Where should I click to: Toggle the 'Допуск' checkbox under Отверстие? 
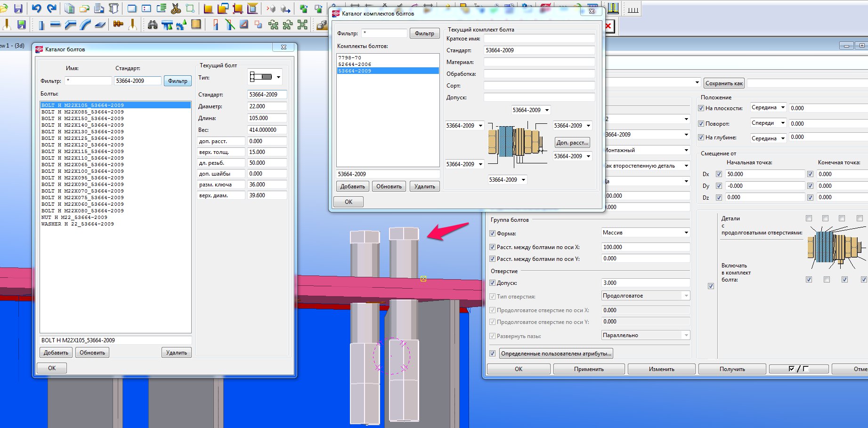click(x=492, y=283)
